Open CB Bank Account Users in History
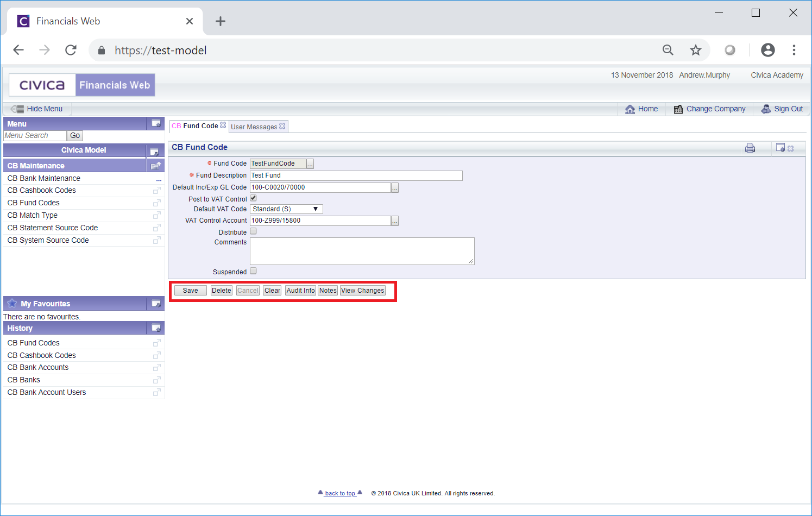Screen dimensions: 812x516 click(x=47, y=392)
